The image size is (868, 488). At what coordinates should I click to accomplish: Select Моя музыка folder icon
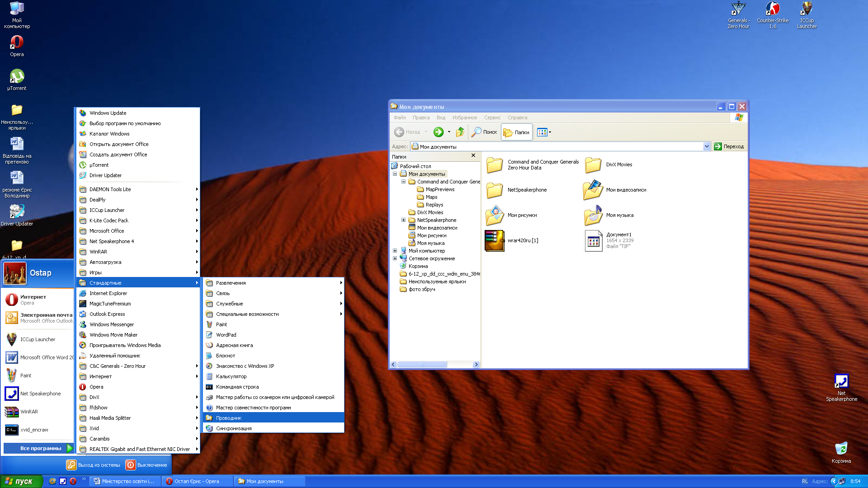tap(593, 216)
